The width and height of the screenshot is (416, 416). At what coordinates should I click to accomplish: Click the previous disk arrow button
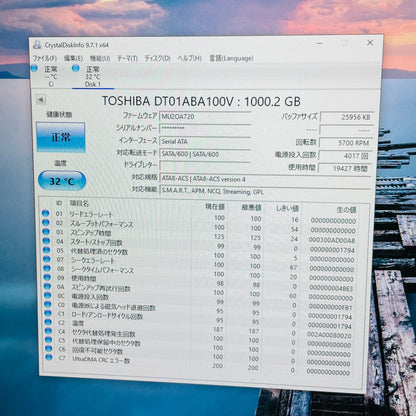(x=41, y=99)
